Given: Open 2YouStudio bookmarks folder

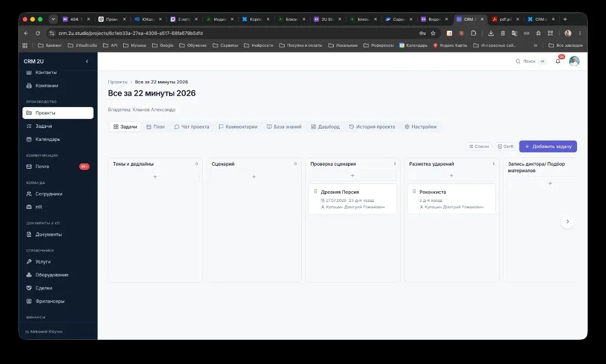Looking at the screenshot, I should point(82,45).
